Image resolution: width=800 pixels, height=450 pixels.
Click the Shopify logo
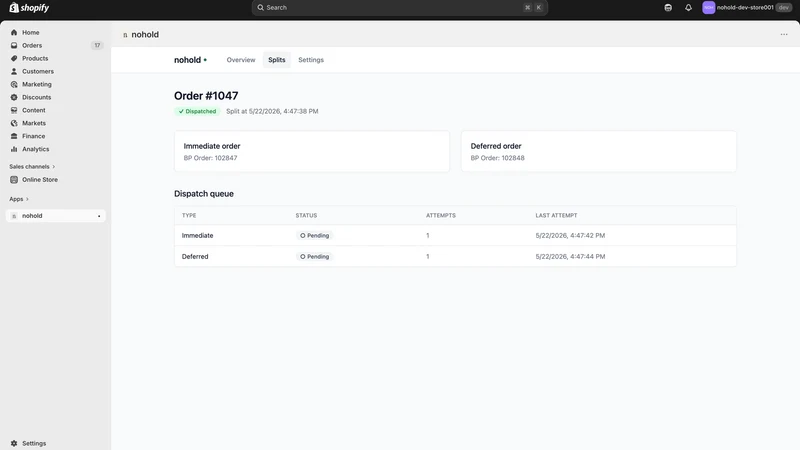29,8
